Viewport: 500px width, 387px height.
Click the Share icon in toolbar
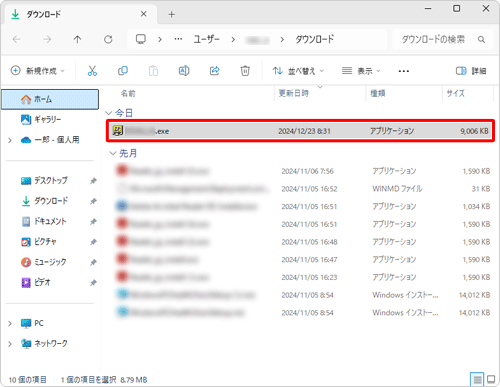pos(215,71)
